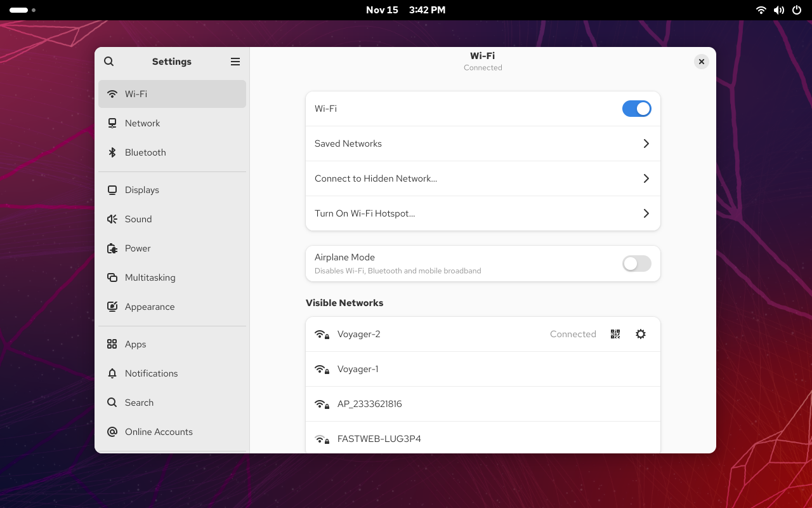Select Bluetooth in the sidebar
Viewport: 812px width, 508px height.
click(x=145, y=152)
